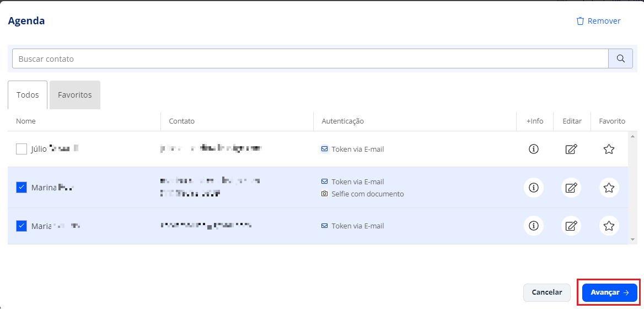Edit the Júlio contact
The width and height of the screenshot is (644, 309).
point(571,149)
